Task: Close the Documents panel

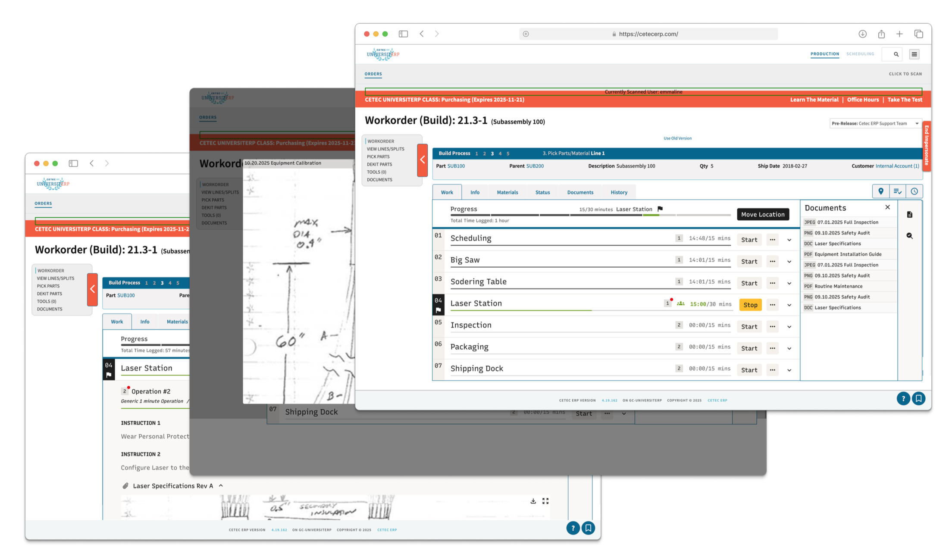Action: [887, 207]
